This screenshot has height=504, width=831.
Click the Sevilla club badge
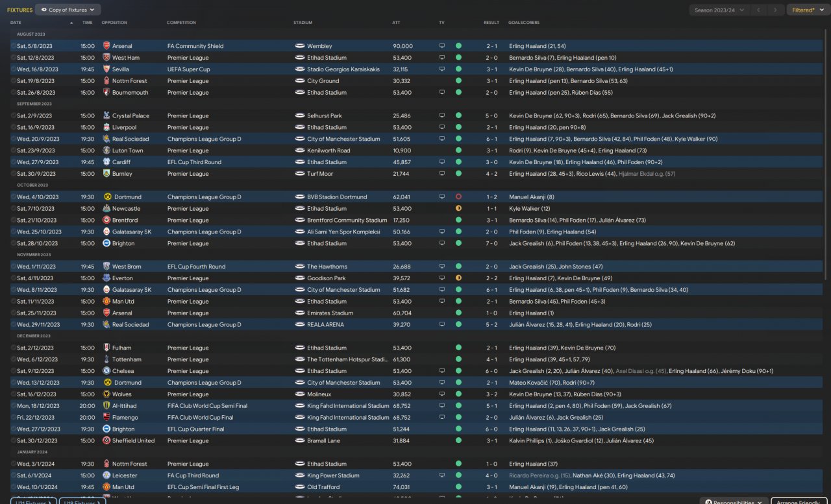106,69
